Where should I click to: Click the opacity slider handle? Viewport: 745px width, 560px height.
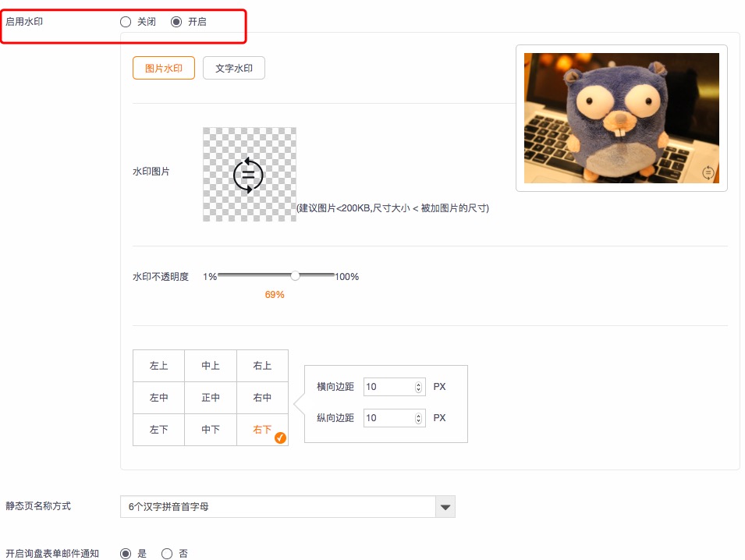[295, 275]
